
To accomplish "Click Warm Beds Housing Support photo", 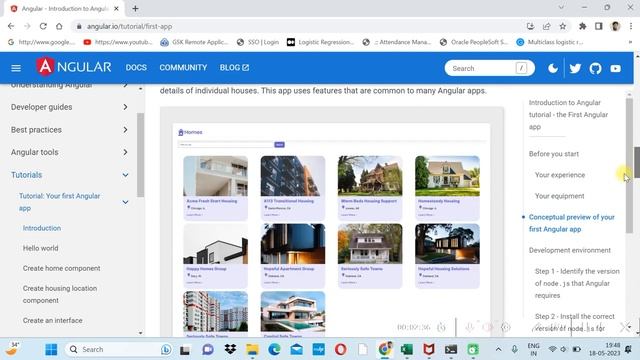I will (370, 176).
